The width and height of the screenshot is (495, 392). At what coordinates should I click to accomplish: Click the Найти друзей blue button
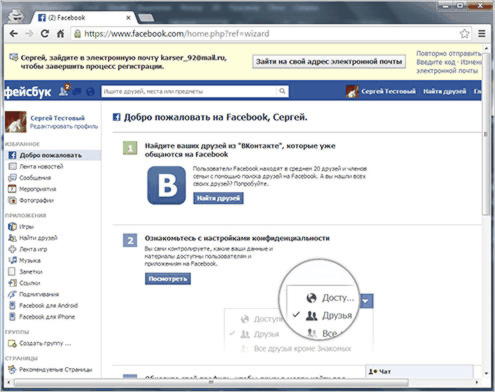coord(218,198)
